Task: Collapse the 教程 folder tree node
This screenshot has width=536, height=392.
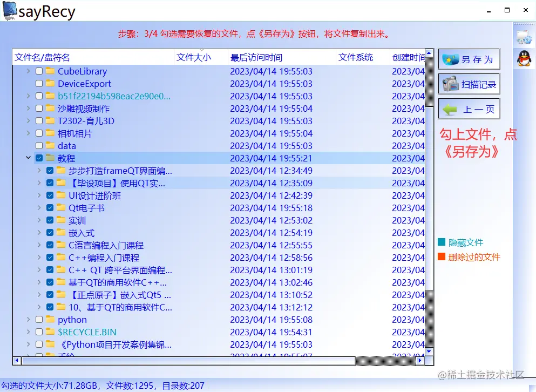Action: [28, 158]
